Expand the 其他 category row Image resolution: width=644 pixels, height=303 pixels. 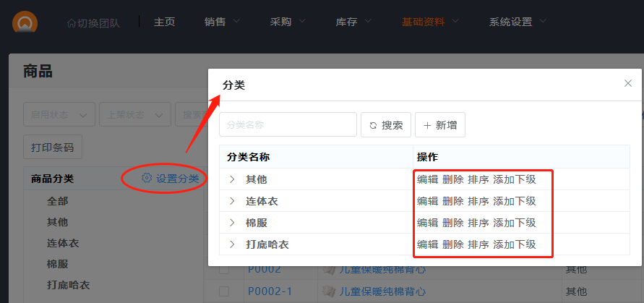point(232,179)
